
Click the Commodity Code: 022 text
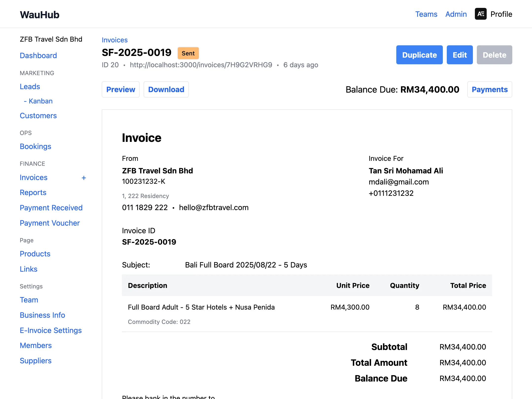pyautogui.click(x=159, y=322)
